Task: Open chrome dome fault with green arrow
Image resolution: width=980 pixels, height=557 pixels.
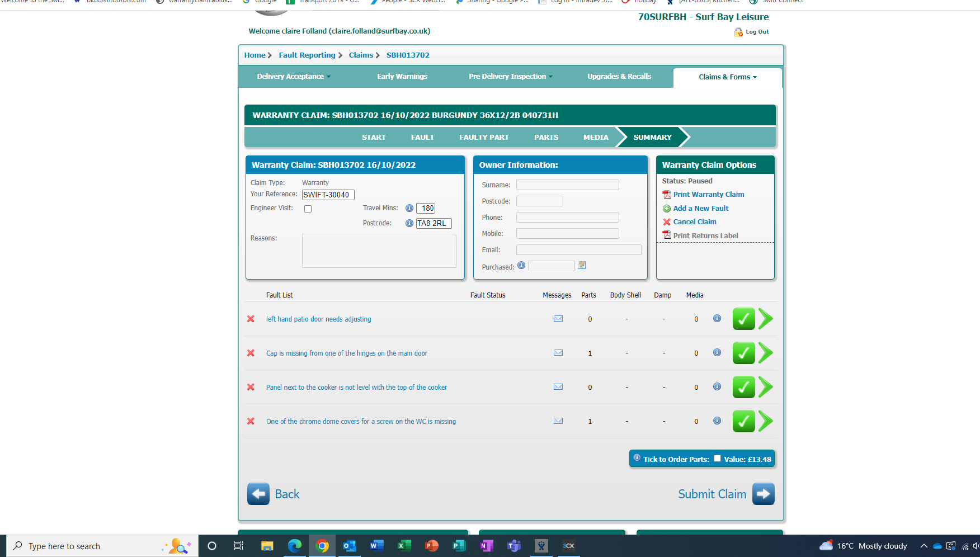Action: (766, 421)
